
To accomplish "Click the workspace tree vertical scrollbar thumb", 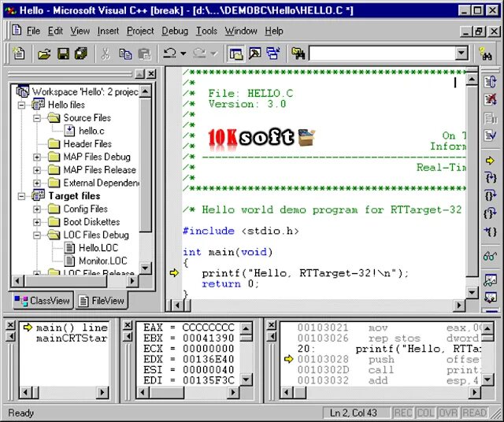I will tap(146, 165).
